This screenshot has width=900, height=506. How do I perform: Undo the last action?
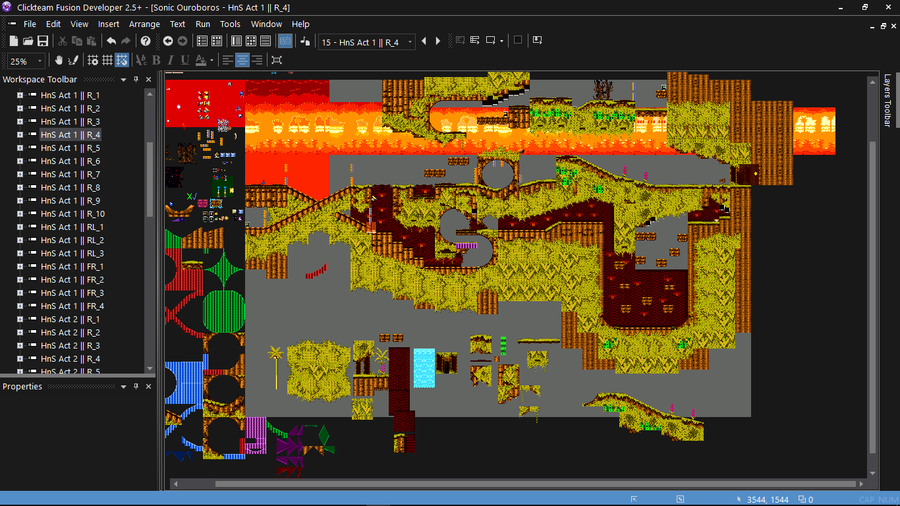click(x=111, y=41)
